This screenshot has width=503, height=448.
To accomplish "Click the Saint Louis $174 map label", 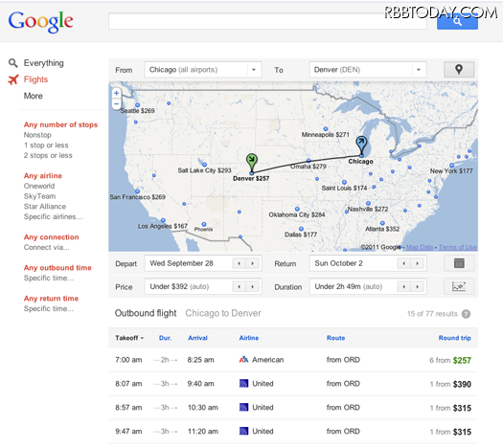I will click(344, 189).
